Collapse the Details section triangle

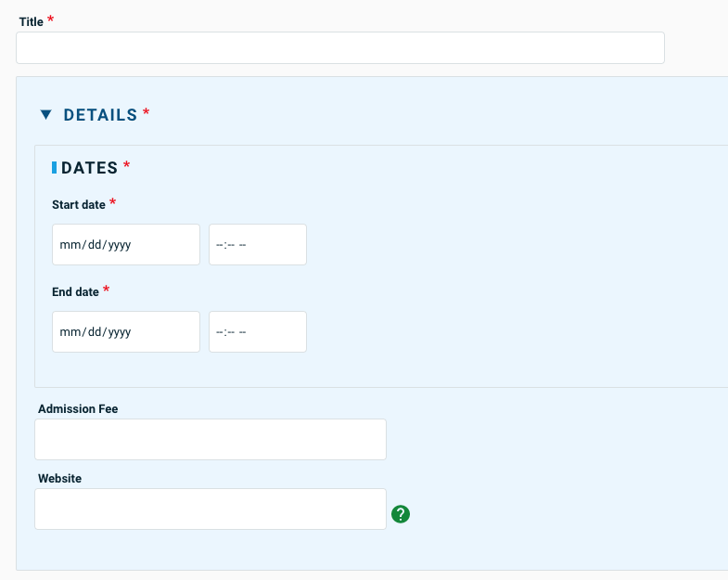(x=45, y=114)
